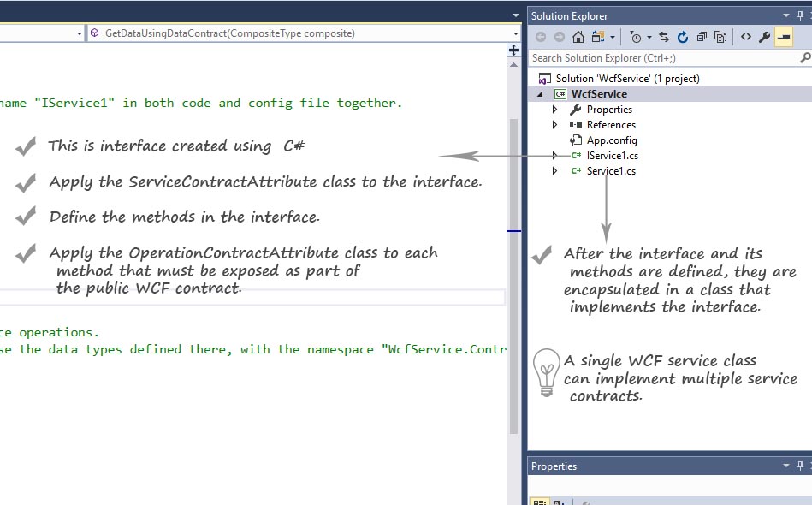Open the type dropdown arrow left of members
This screenshot has width=812, height=505.
pos(80,33)
